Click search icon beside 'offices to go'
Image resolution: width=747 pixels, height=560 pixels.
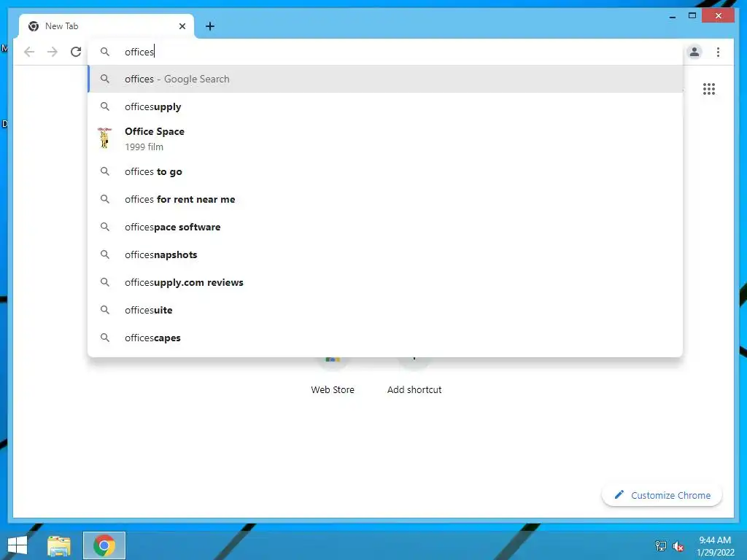click(105, 171)
